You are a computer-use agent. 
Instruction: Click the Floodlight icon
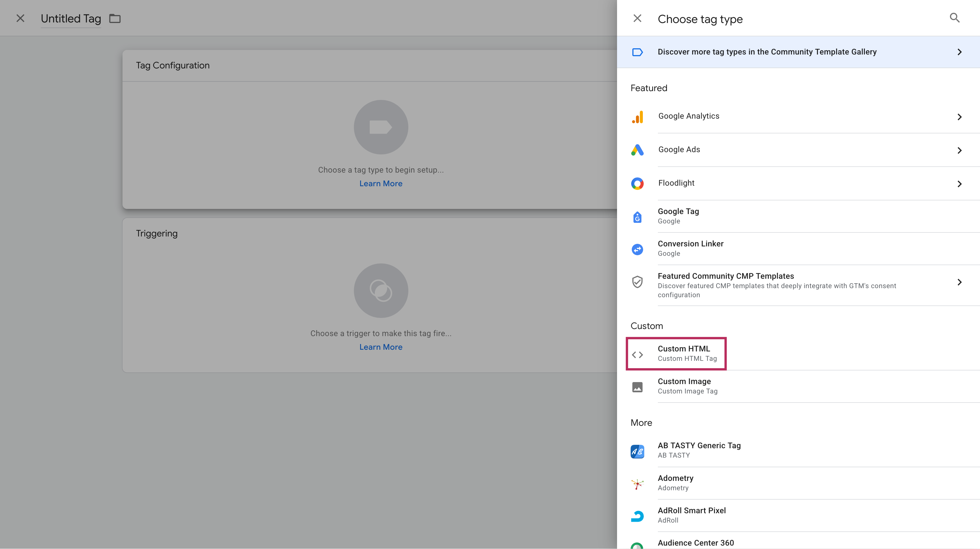click(x=637, y=183)
